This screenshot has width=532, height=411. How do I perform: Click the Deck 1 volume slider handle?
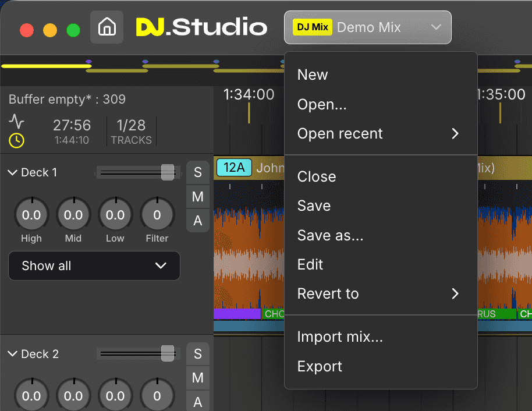pyautogui.click(x=167, y=172)
